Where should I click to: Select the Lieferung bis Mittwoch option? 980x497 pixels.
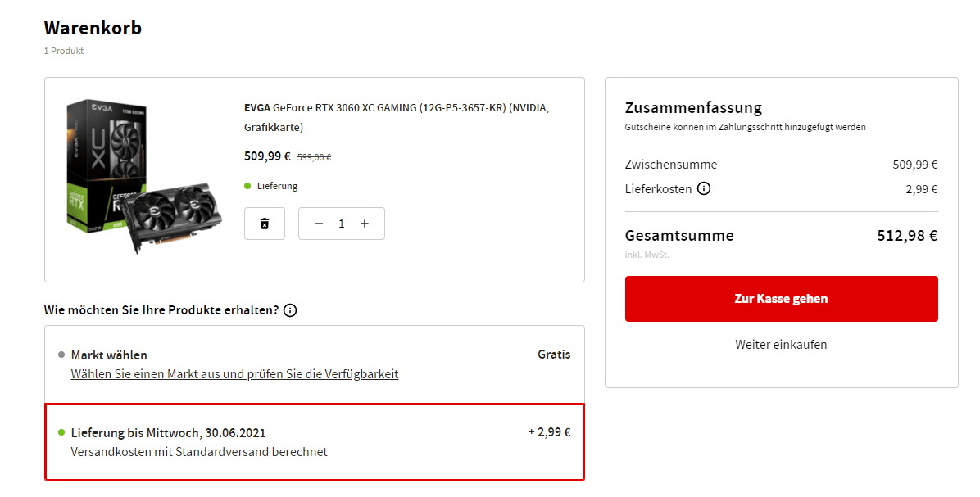coord(315,442)
